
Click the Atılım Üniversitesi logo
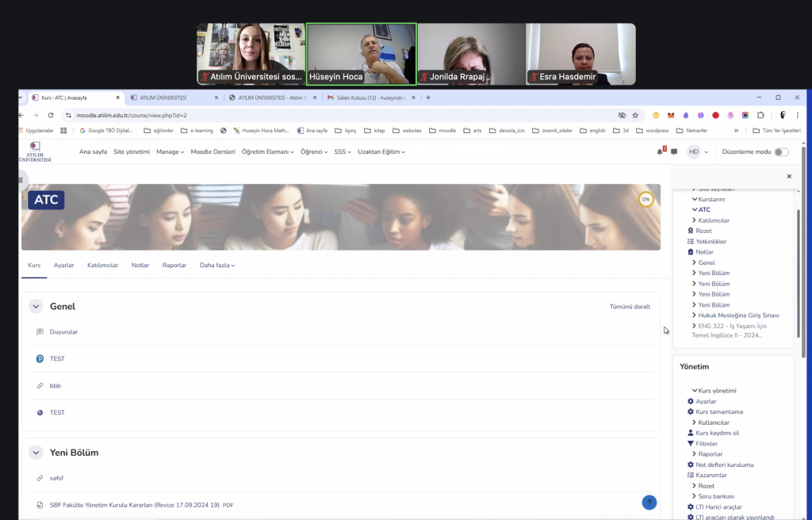[x=35, y=151]
